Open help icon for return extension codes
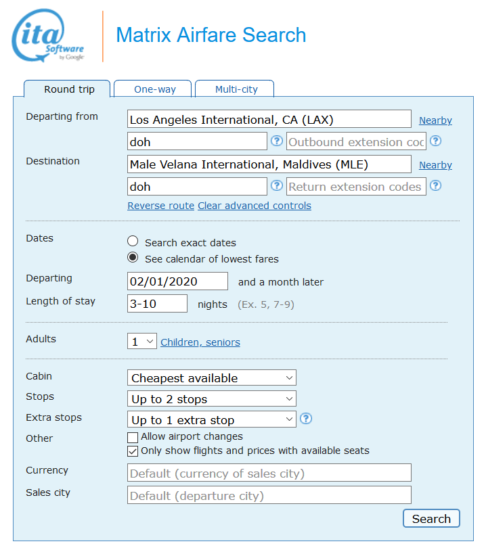486x550 pixels. 436,186
